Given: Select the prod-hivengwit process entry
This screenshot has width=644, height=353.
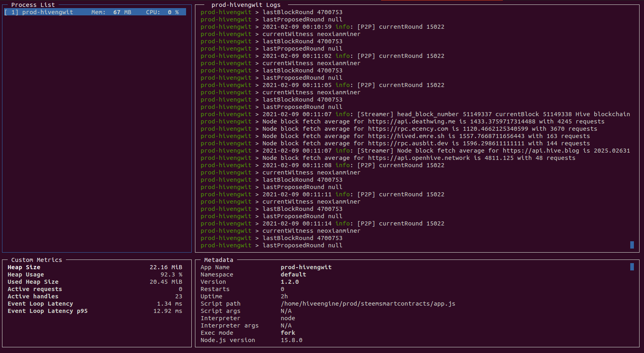Looking at the screenshot, I should click(95, 12).
